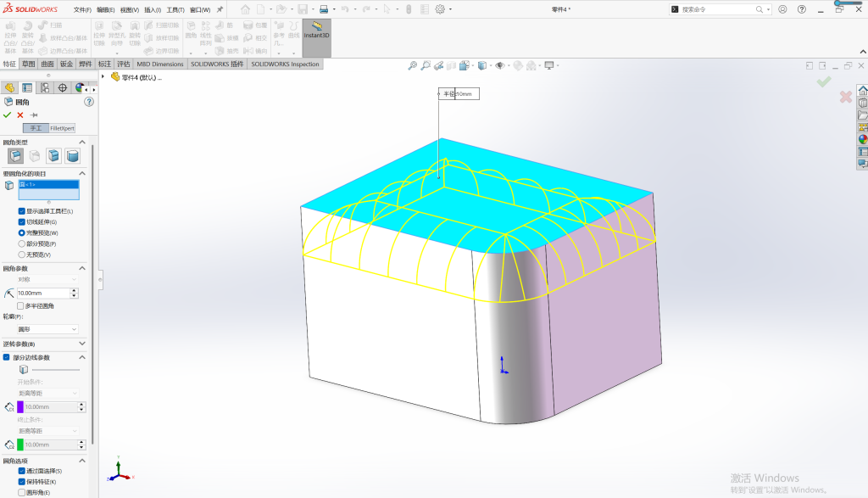Viewport: 868px width, 498px height.
Task: Open fillet help question mark
Action: (88, 102)
